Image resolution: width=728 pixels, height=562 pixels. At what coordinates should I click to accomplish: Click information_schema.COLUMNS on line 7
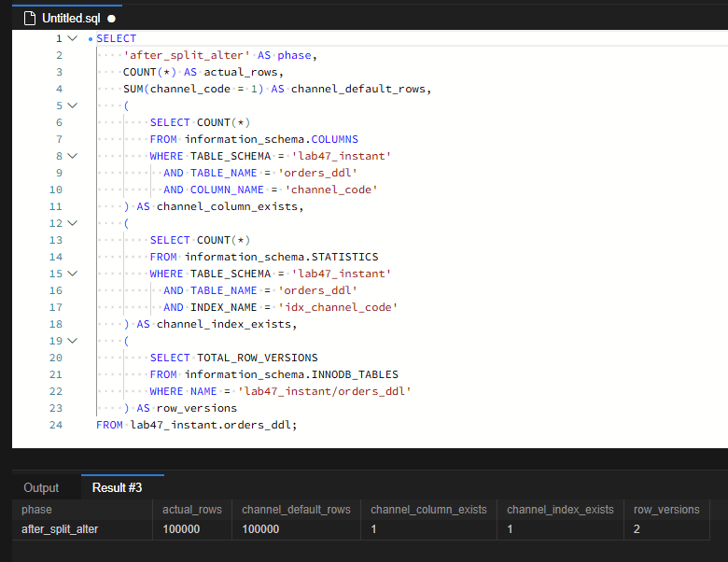coord(272,139)
